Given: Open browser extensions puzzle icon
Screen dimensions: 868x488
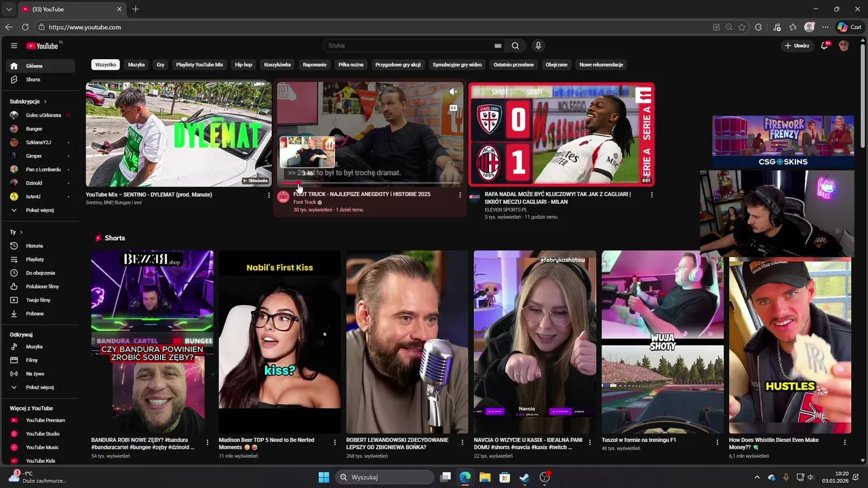Looking at the screenshot, I should point(759,27).
